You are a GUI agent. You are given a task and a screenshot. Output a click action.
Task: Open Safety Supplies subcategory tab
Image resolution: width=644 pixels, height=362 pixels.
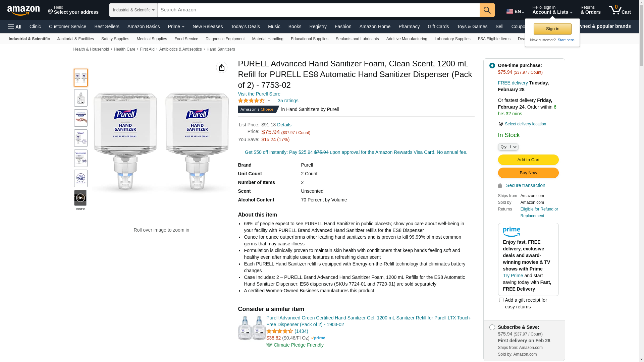click(x=115, y=39)
